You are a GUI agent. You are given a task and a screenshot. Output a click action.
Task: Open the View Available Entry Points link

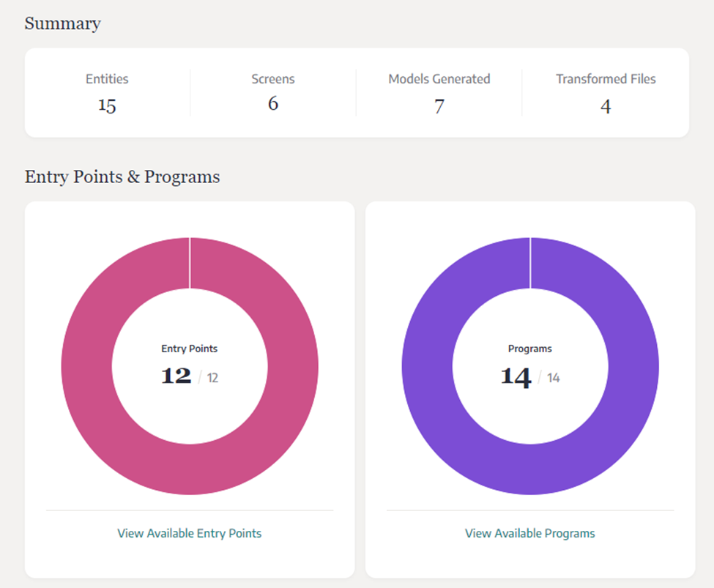(x=189, y=533)
